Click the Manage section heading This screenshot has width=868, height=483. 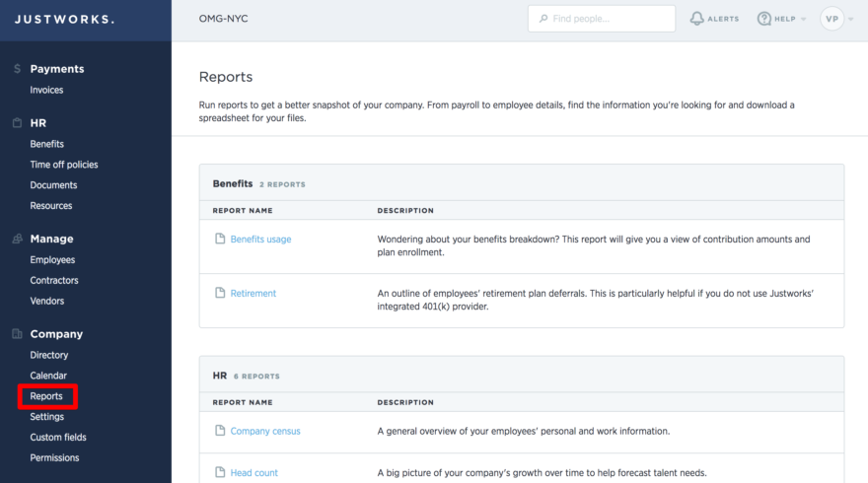51,239
